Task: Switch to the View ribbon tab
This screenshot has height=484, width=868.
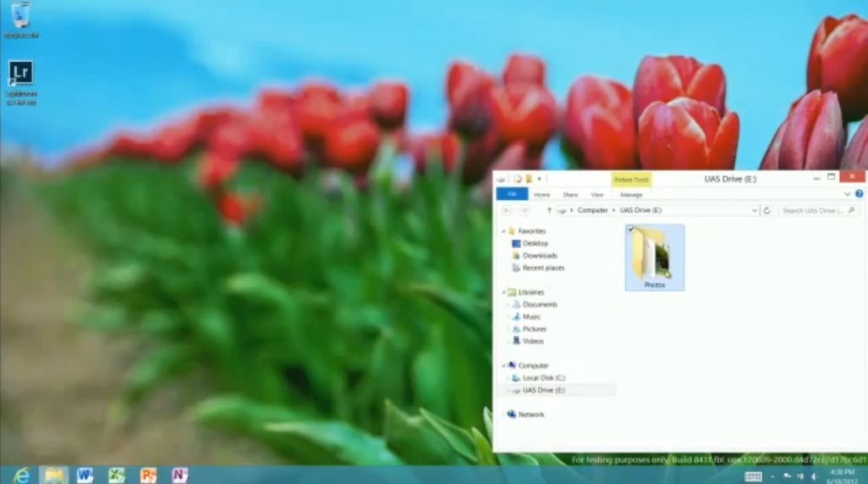Action: pyautogui.click(x=596, y=195)
